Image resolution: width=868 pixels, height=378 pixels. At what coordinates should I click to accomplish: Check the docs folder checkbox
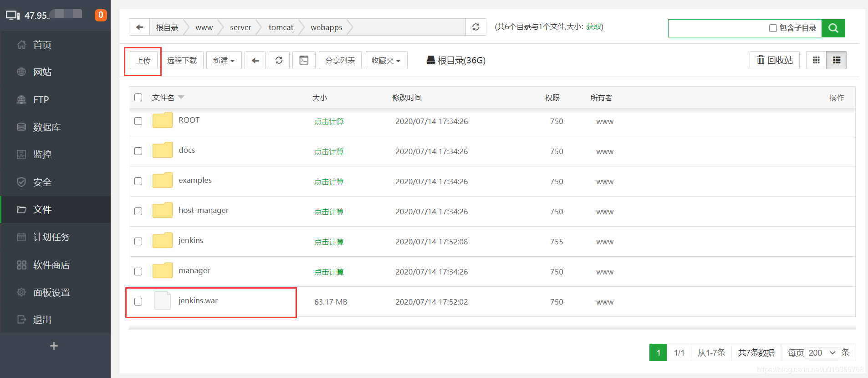click(x=138, y=151)
